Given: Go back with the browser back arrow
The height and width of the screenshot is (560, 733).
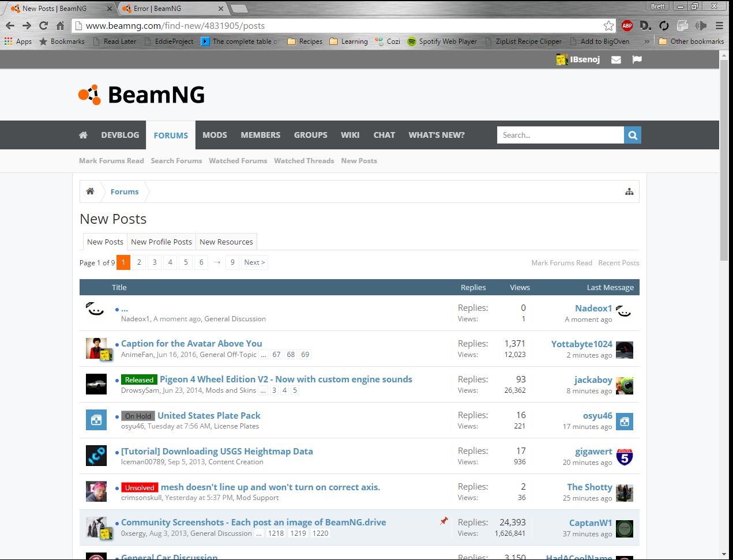Looking at the screenshot, I should pos(10,25).
